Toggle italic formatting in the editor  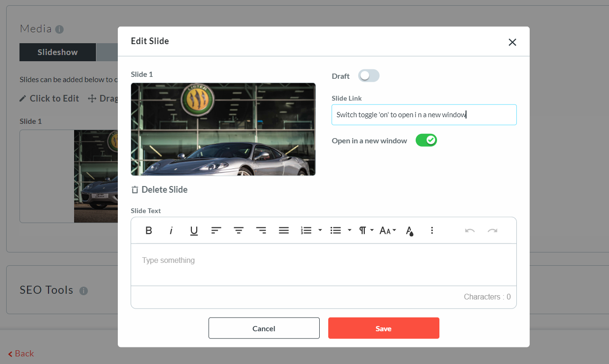tap(171, 231)
